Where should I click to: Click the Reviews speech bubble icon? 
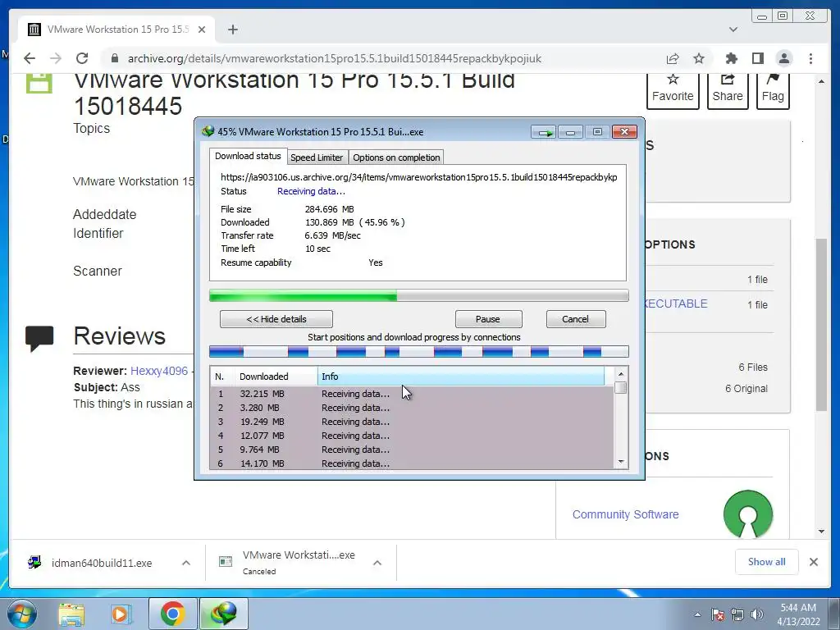(x=39, y=338)
